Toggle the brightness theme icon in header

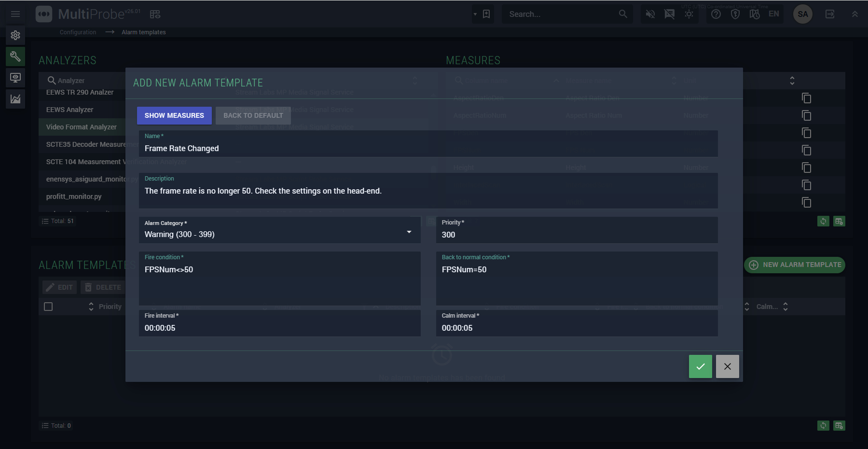click(689, 14)
